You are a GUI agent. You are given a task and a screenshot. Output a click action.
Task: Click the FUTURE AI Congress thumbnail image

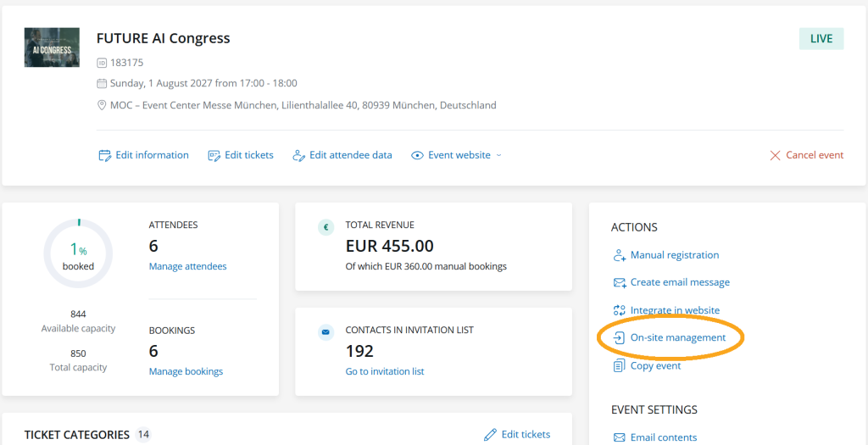pyautogui.click(x=52, y=47)
